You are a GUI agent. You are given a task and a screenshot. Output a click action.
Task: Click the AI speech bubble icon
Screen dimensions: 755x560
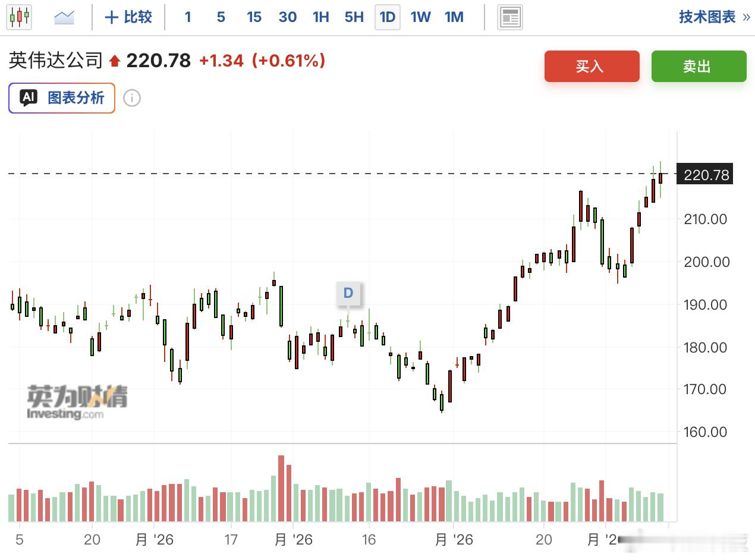point(29,98)
